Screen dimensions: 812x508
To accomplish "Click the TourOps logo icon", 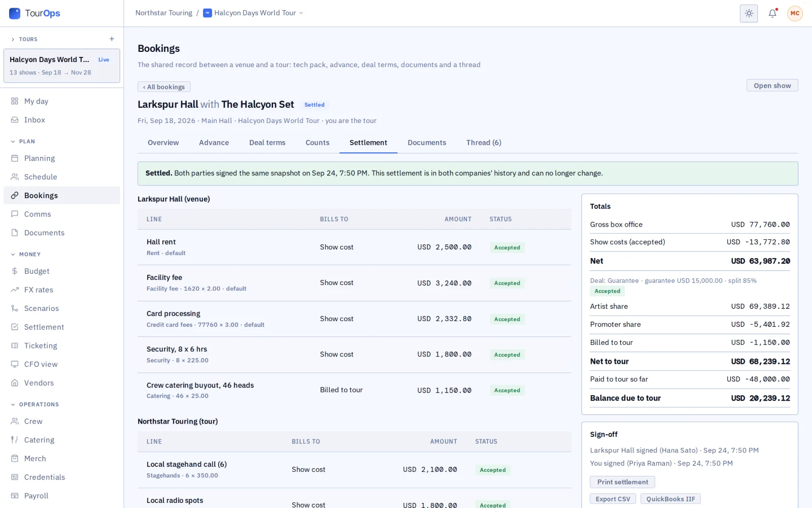I will tap(15, 13).
